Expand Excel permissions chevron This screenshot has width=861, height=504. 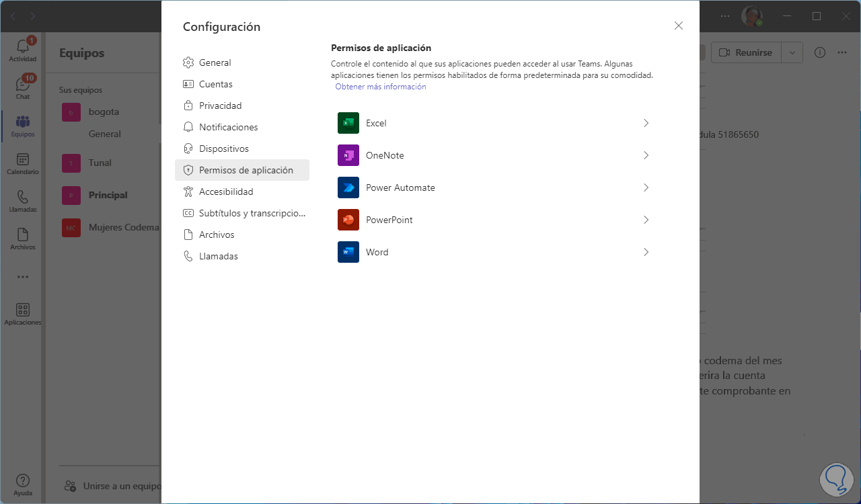pos(646,123)
